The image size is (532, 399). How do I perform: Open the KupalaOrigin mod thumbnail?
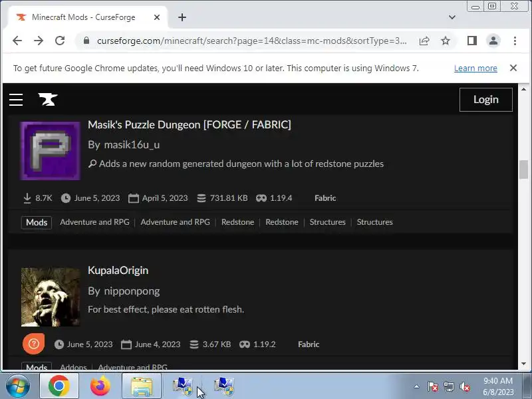click(x=51, y=297)
